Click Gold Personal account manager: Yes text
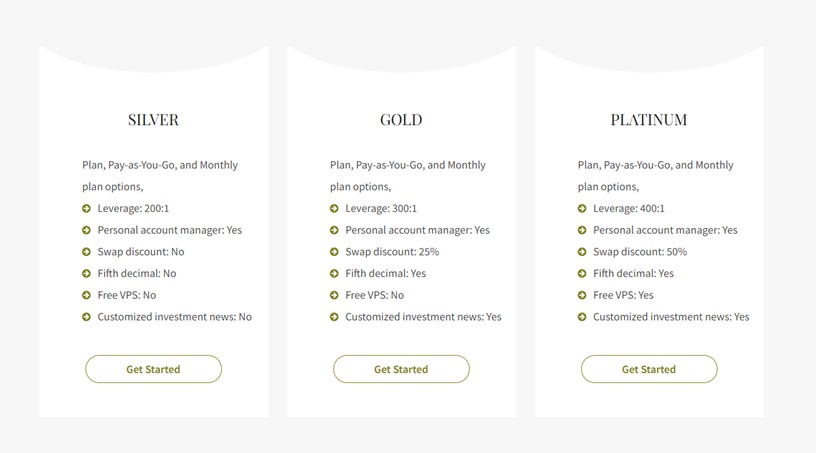This screenshot has height=453, width=816. 417,230
